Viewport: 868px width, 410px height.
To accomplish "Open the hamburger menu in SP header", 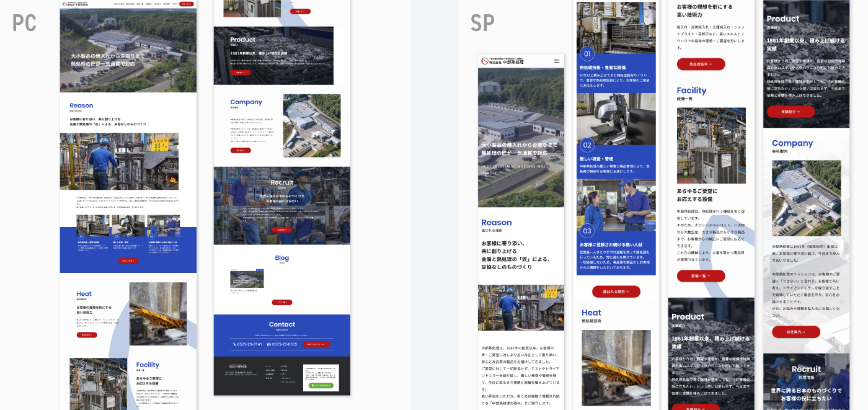I will coord(556,61).
